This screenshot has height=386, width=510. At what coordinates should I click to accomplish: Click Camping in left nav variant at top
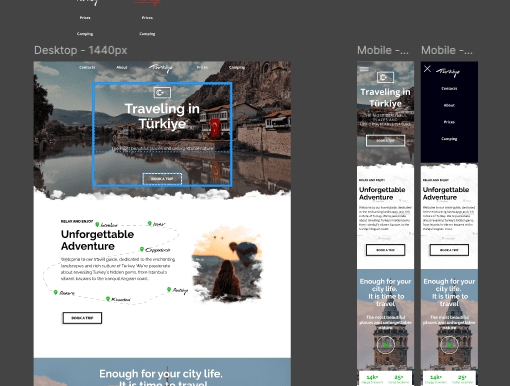coord(85,34)
